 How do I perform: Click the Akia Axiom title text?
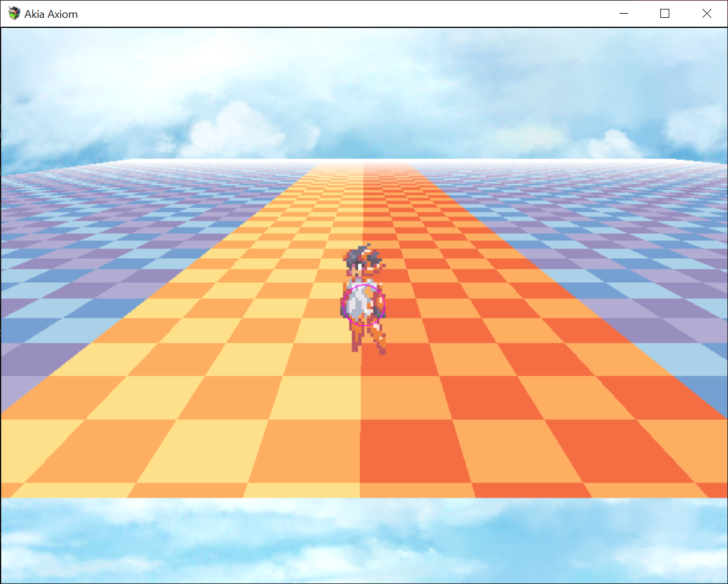click(51, 14)
